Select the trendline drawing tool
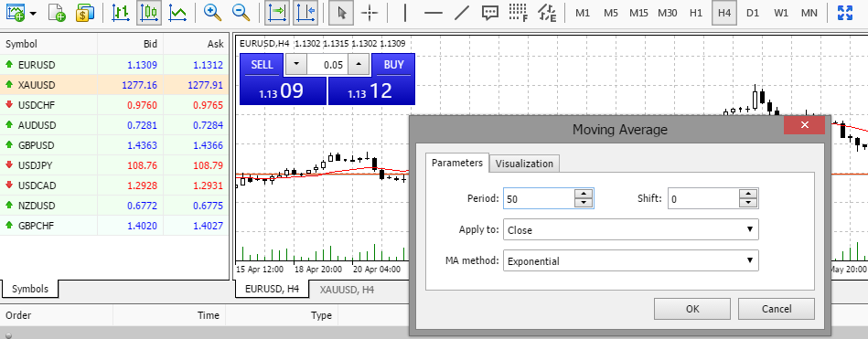This screenshot has height=339, width=868. (x=462, y=13)
